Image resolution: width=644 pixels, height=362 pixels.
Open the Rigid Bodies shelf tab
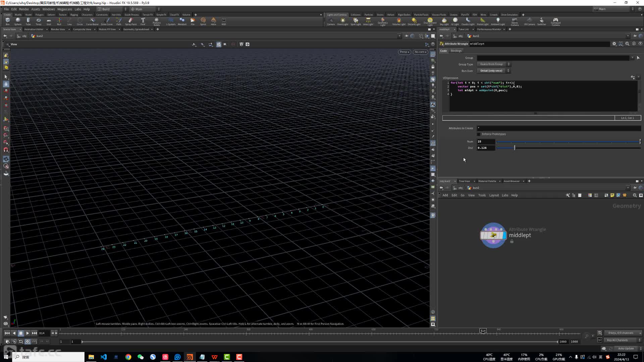404,15
